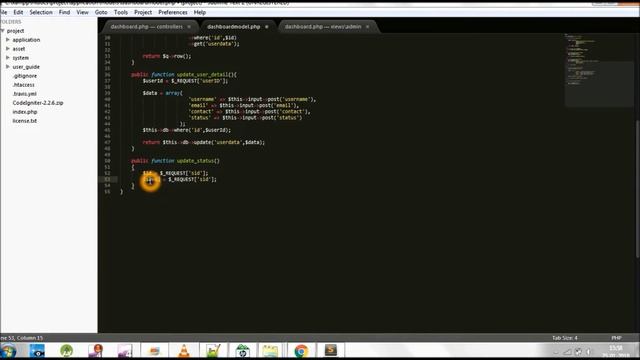
Task: Open the VLC media player taskbar icon
Action: pyautogui.click(x=184, y=351)
